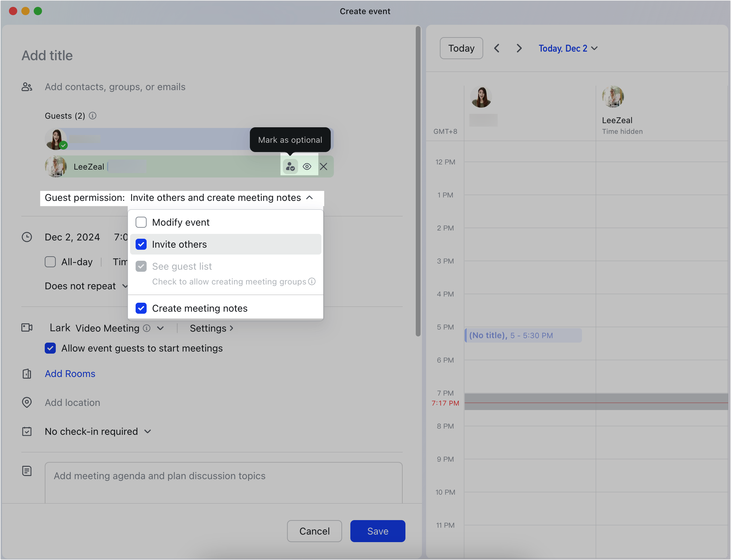Open the Today, Dec 2 date picker
The height and width of the screenshot is (560, 731).
pos(568,48)
